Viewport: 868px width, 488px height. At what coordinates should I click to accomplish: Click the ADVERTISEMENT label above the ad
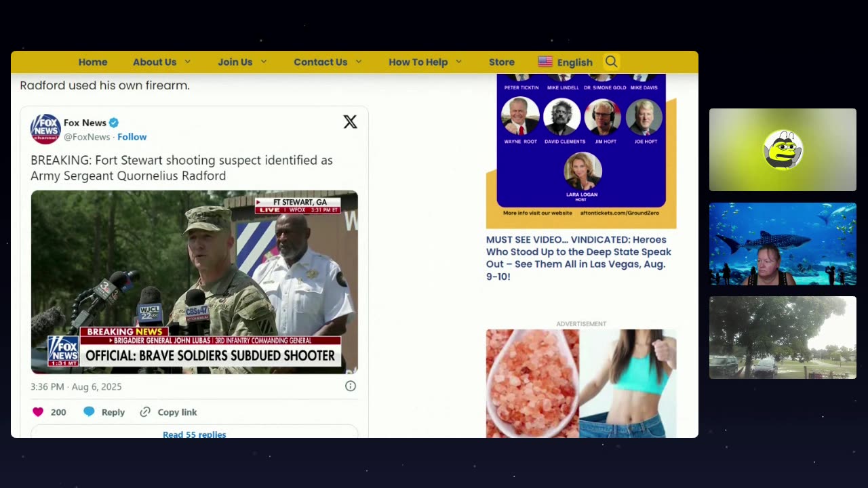(x=581, y=324)
